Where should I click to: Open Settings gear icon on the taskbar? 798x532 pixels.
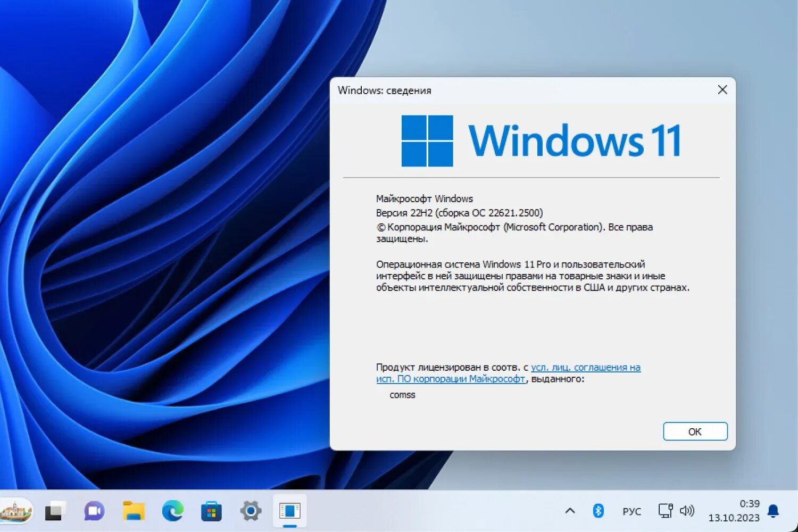pos(251,511)
